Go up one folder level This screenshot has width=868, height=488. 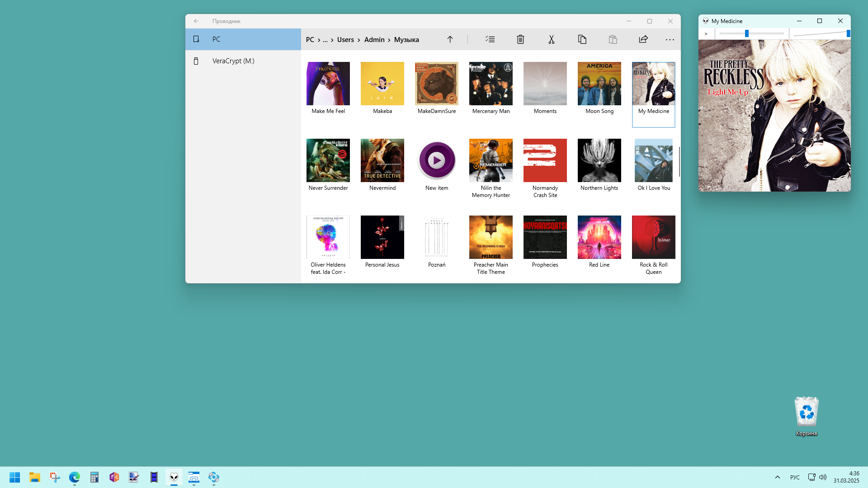450,40
